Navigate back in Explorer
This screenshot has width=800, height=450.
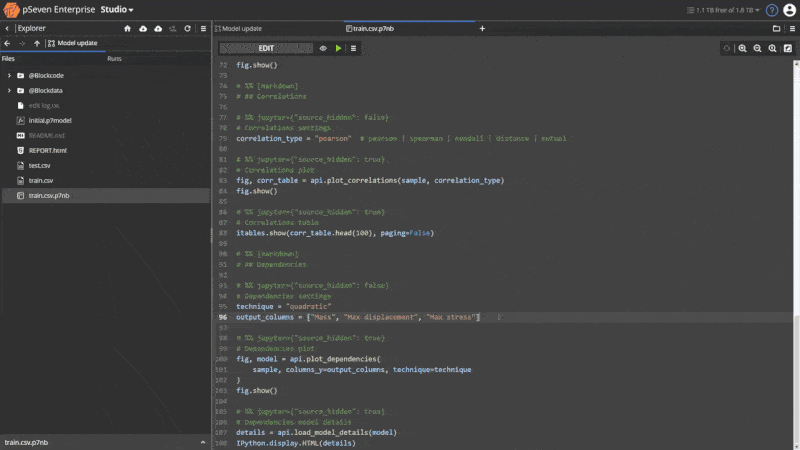click(x=7, y=43)
